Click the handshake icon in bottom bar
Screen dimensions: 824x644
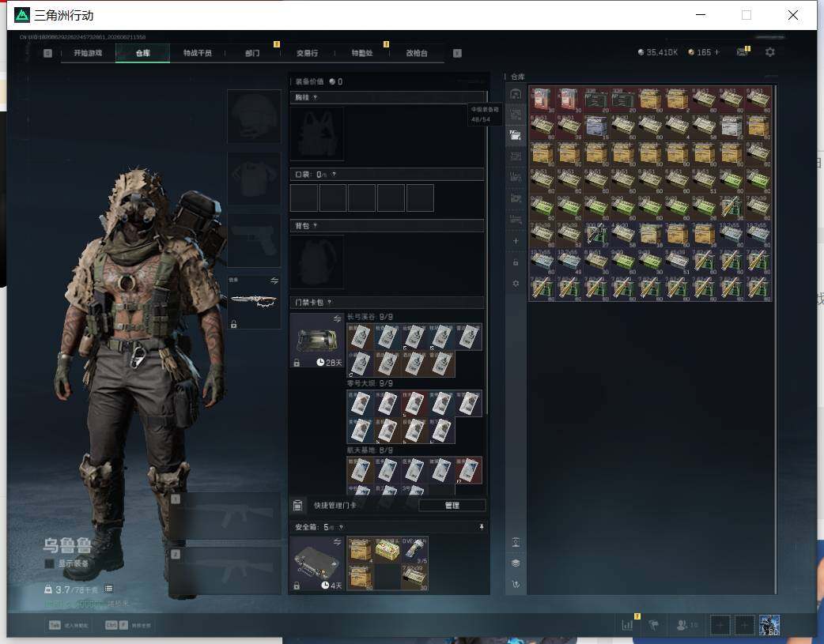point(654,625)
